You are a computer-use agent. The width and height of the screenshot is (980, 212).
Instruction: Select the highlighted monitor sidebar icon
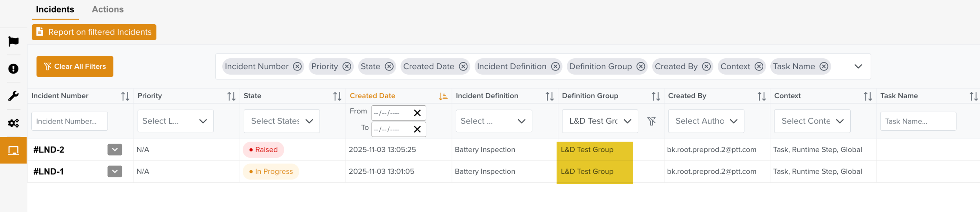[x=13, y=150]
